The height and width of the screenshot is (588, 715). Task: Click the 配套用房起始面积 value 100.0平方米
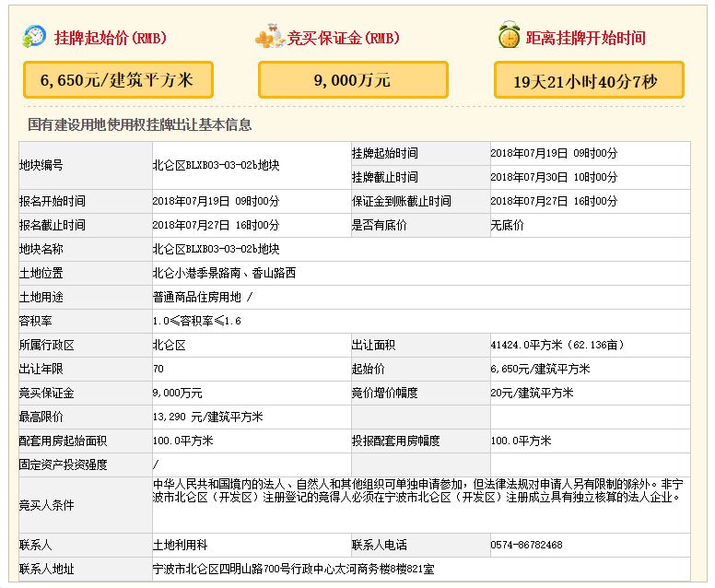tap(182, 441)
